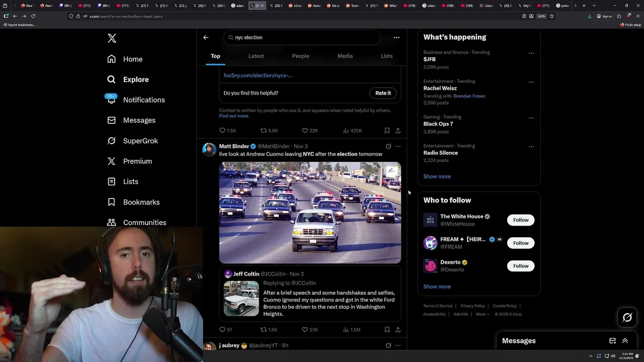Reply to post with 1.5K replies
This screenshot has height=362, width=644.
(227, 131)
